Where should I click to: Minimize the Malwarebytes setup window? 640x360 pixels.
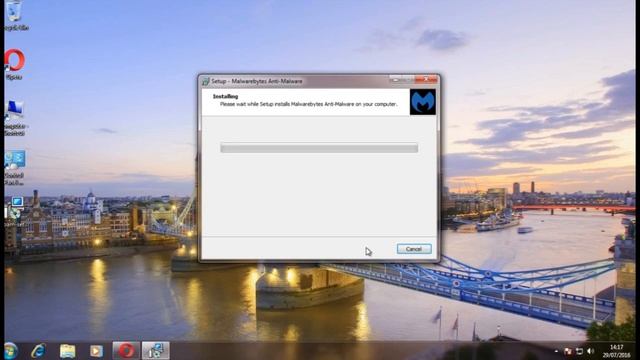coord(395,79)
